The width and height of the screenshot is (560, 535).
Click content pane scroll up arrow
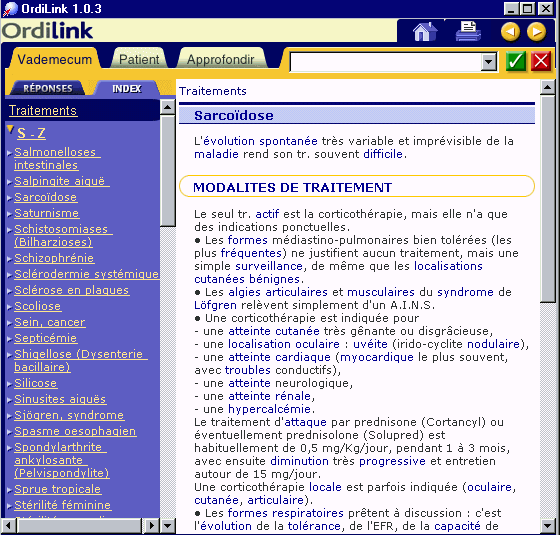(x=548, y=87)
